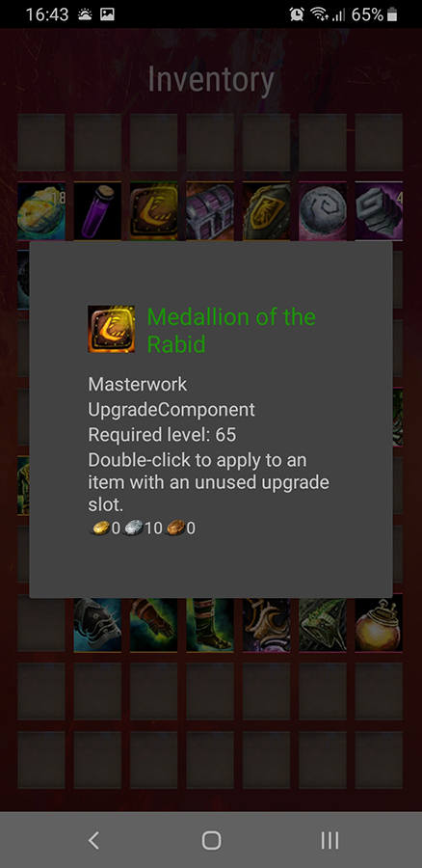The image size is (422, 868).
Task: Select the leather gloves item
Action: (154, 624)
